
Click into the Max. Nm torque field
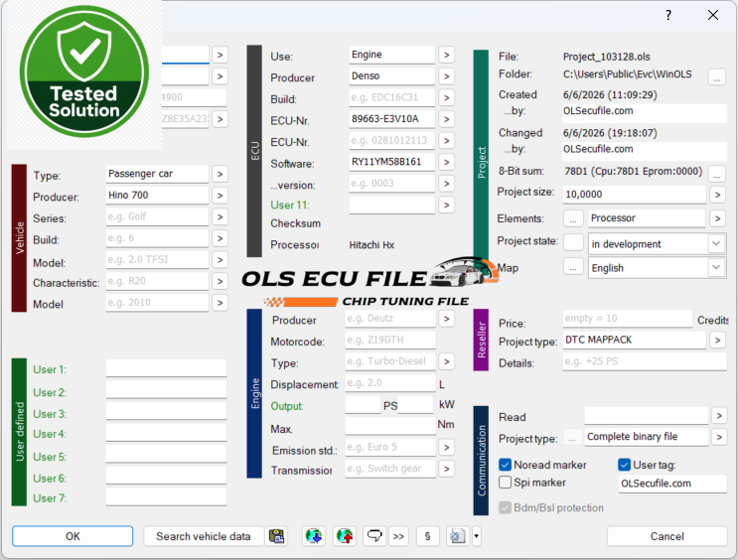[390, 425]
